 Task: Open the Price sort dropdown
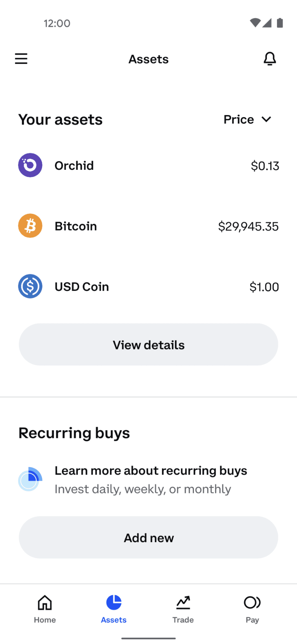click(x=239, y=119)
